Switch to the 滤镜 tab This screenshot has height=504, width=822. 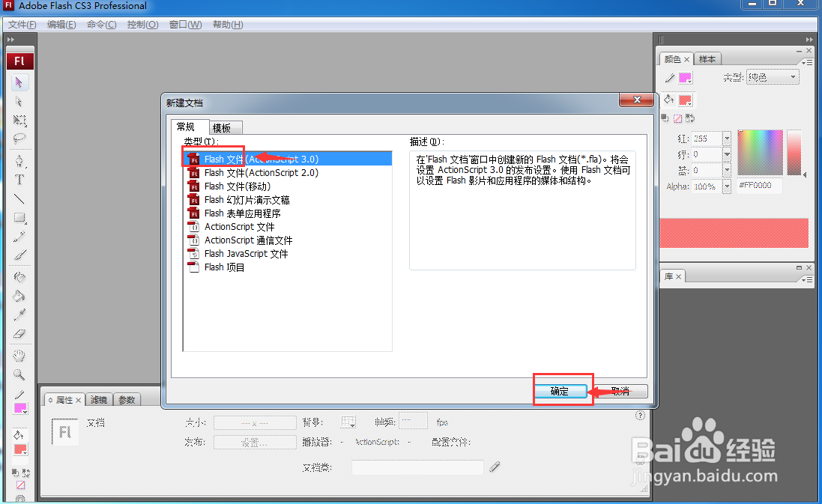point(99,400)
